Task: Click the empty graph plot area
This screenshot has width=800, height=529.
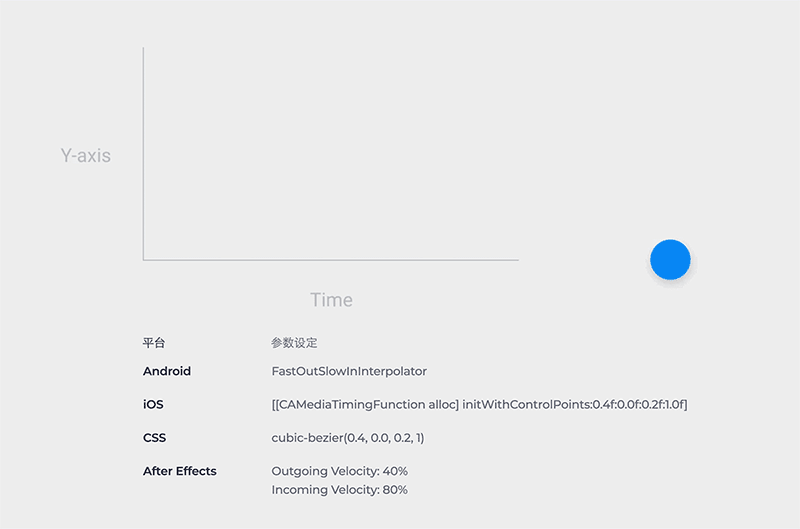Action: coord(330,155)
